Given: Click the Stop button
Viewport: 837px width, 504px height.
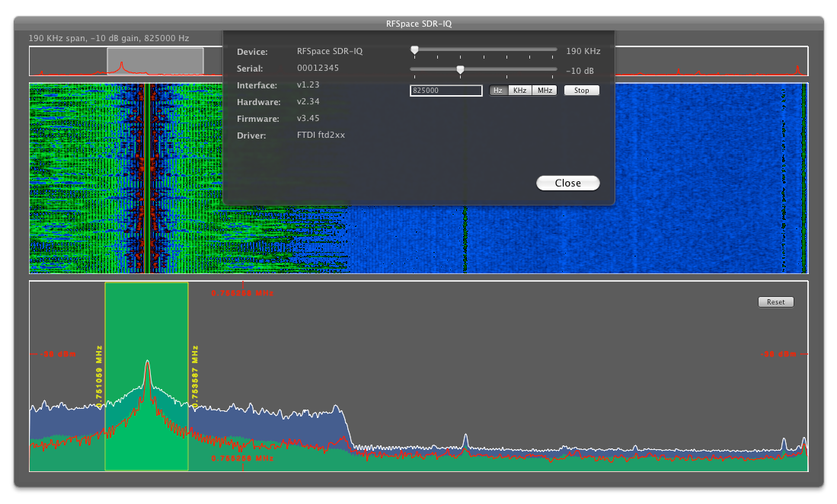Looking at the screenshot, I should pyautogui.click(x=581, y=91).
